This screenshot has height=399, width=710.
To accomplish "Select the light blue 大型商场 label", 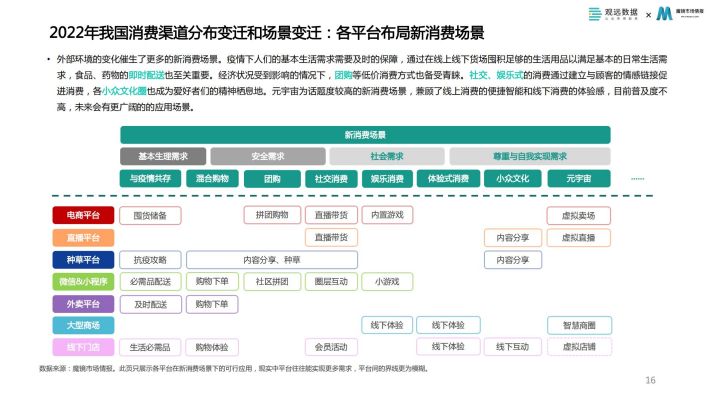I will pyautogui.click(x=83, y=325).
